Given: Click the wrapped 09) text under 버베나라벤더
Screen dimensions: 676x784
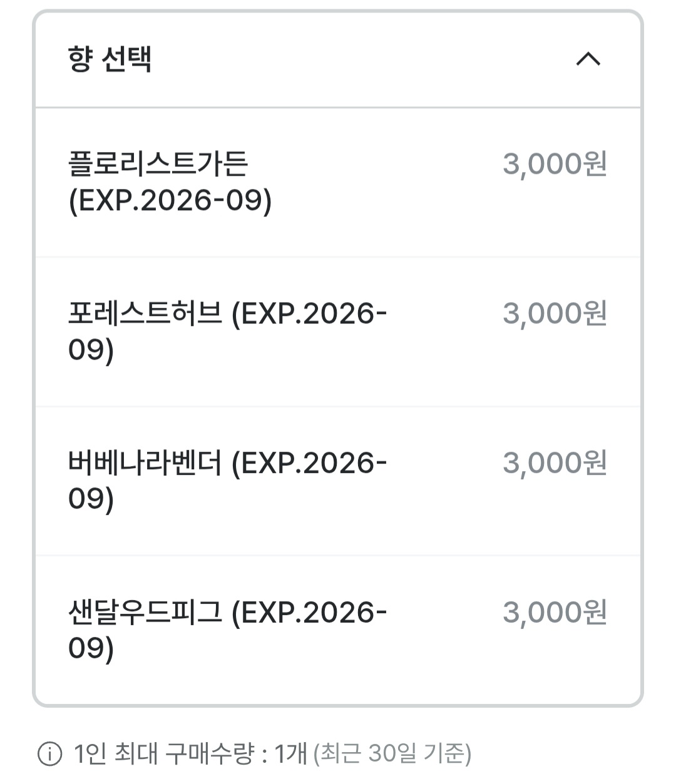Looking at the screenshot, I should coord(91,499).
